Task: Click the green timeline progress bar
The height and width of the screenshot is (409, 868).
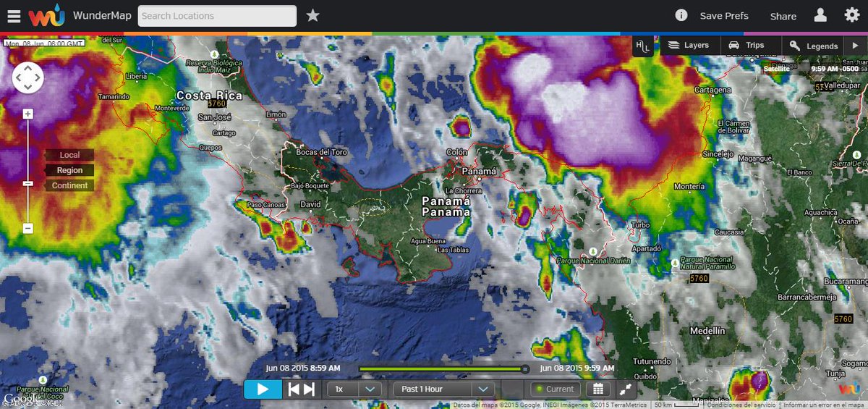Action: [441, 368]
